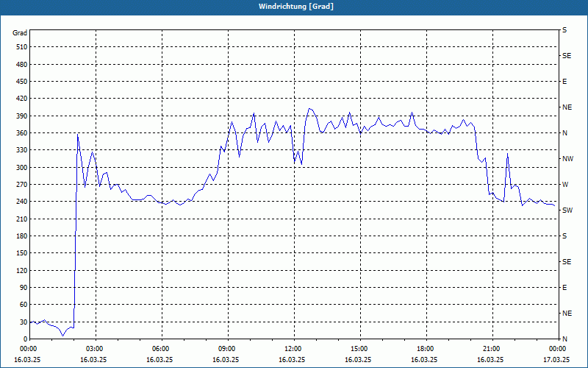The height and width of the screenshot is (368, 588).
Task: Click the 240 y-axis tick label
Action: 21,202
